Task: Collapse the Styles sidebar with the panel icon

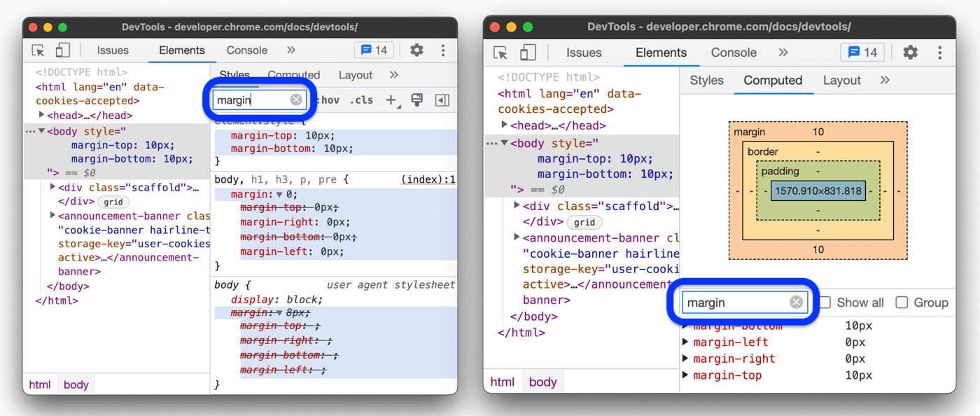Action: coord(442,100)
